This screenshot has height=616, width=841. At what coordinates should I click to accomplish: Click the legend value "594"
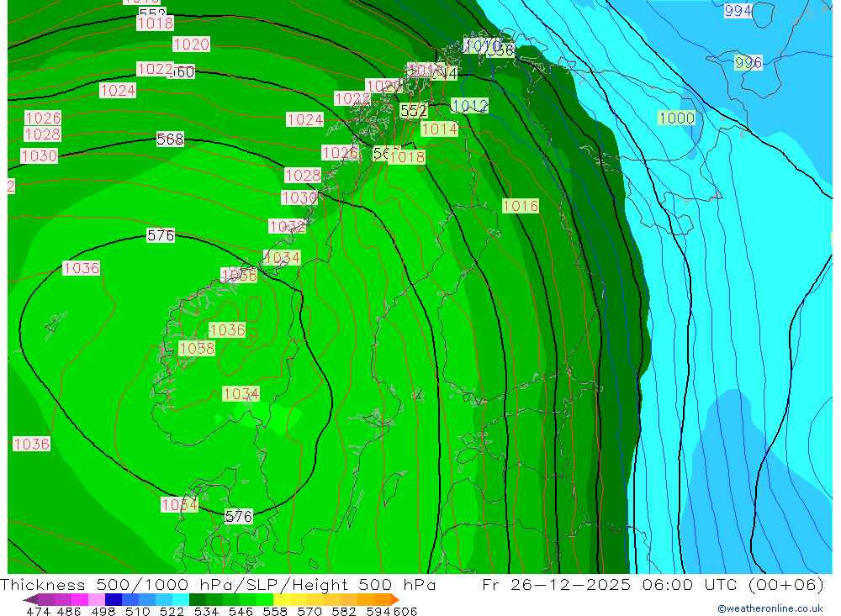coord(378,611)
